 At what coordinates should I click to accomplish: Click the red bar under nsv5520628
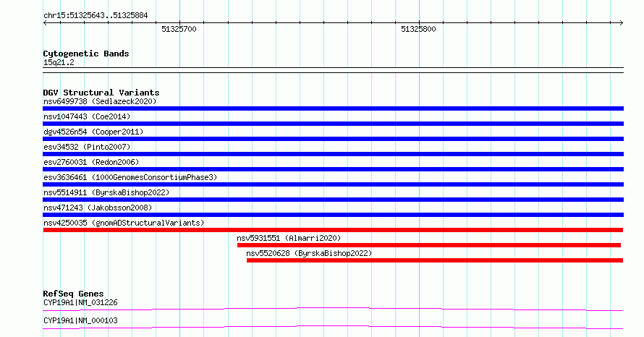(x=435, y=260)
